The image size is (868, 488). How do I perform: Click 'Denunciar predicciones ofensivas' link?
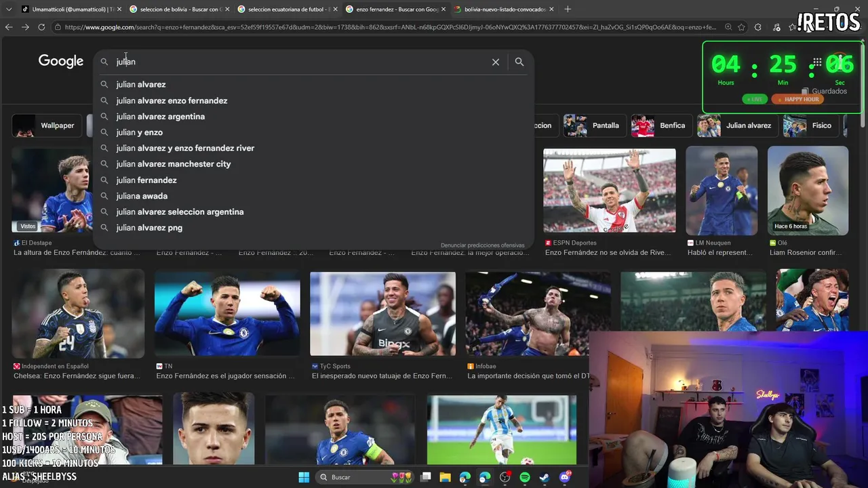[482, 245]
